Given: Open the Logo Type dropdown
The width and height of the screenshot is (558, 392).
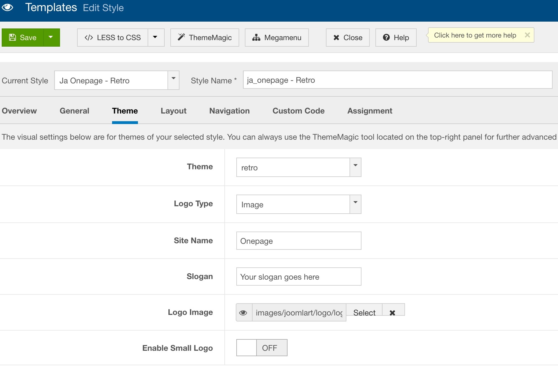Looking at the screenshot, I should coord(298,204).
